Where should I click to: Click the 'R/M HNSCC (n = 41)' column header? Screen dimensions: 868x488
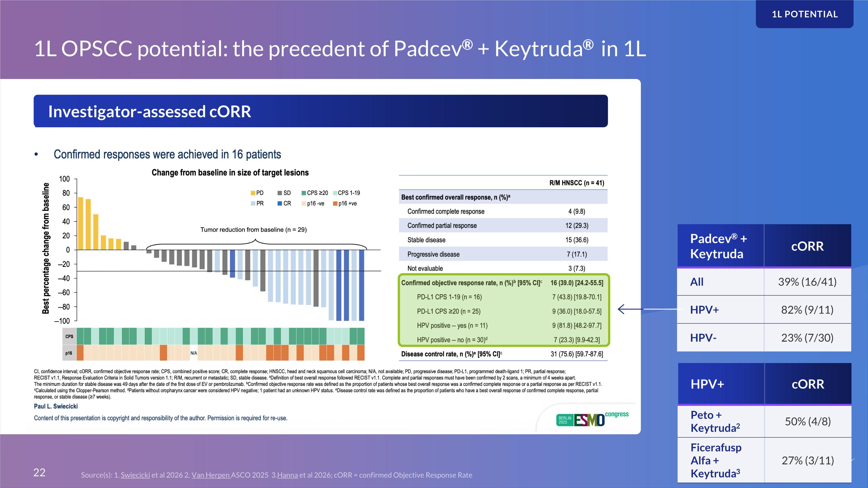(577, 183)
